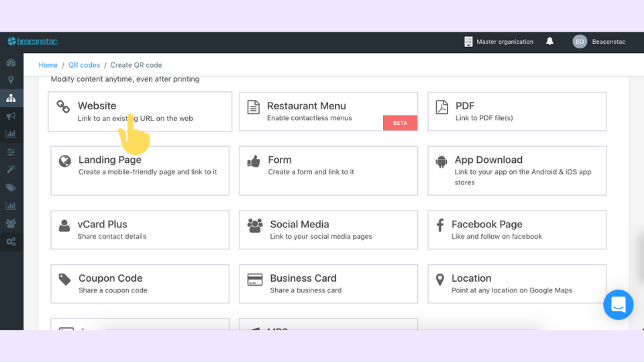This screenshot has height=362, width=644.
Task: Click the tags sidebar icon
Action: pyautogui.click(x=11, y=187)
